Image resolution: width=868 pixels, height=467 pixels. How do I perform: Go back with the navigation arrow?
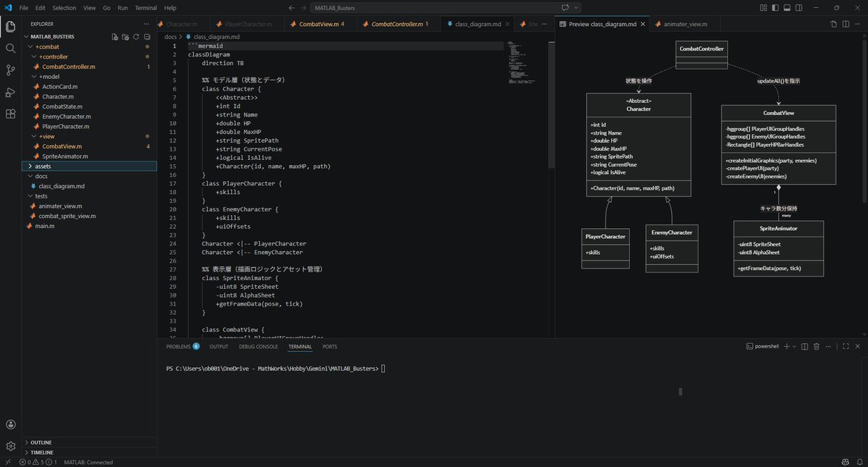click(x=291, y=7)
